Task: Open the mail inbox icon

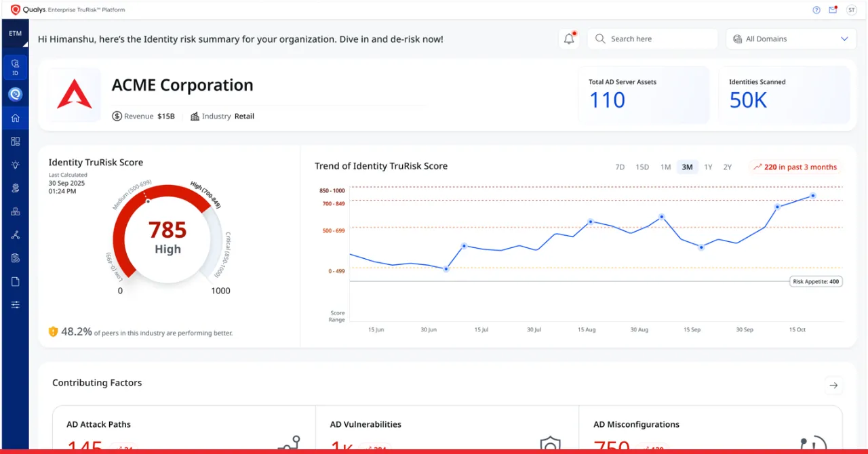Action: point(833,10)
